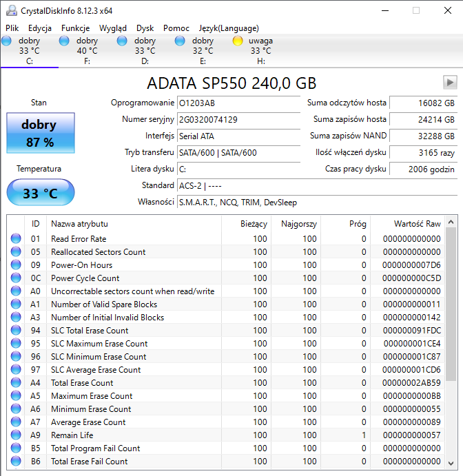
Task: Select the Number of Initial Invalid Blocks row
Action: 225,318
